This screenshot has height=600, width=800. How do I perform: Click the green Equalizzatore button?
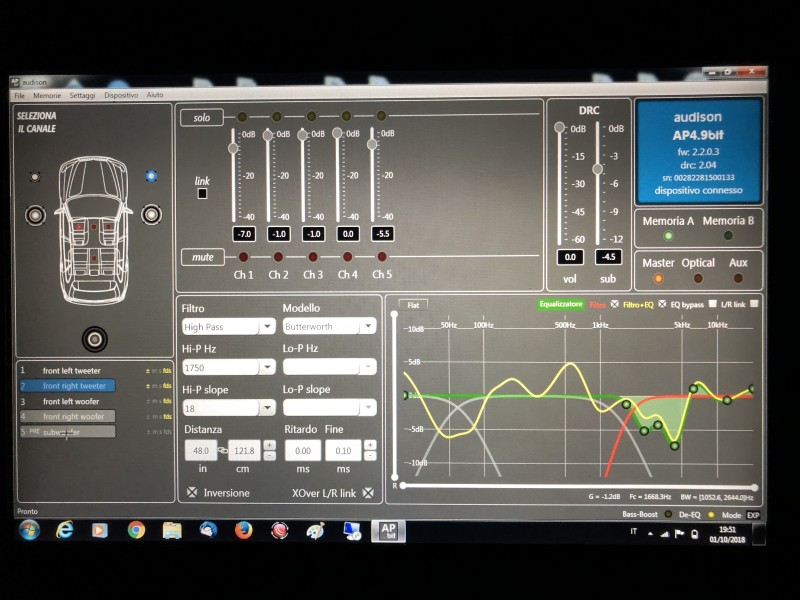point(561,304)
